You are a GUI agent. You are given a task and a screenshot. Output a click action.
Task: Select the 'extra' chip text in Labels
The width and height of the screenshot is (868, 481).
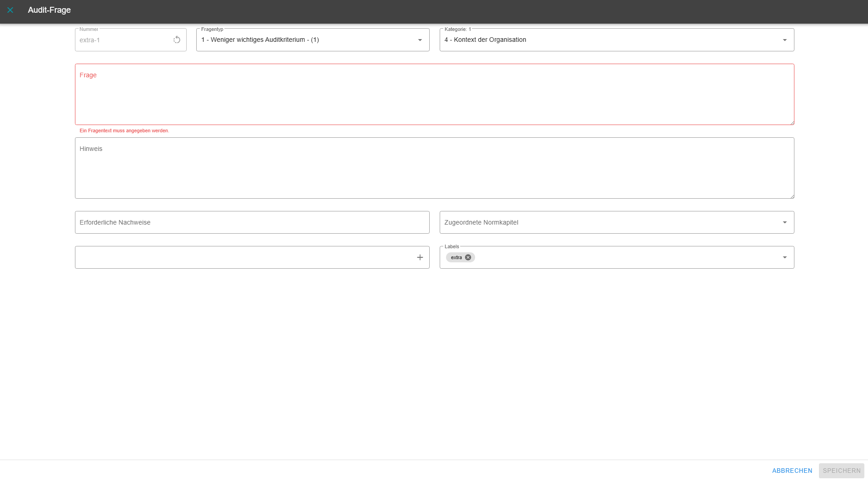coord(456,257)
